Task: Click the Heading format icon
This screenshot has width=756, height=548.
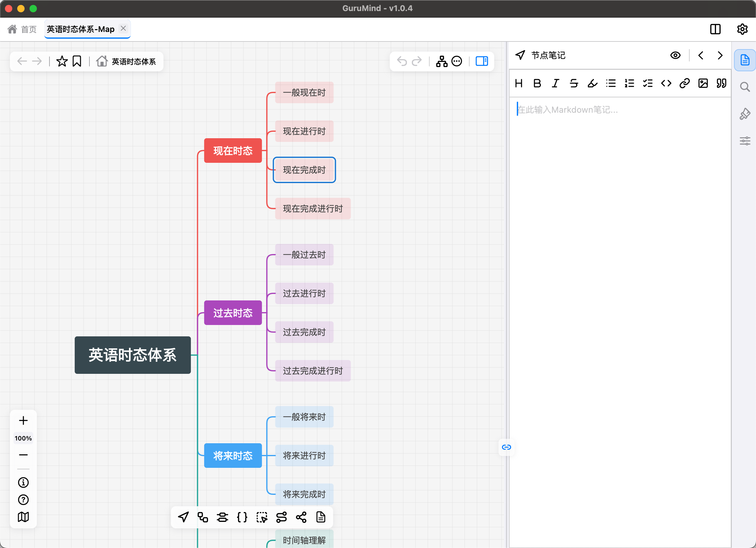Action: (x=519, y=83)
